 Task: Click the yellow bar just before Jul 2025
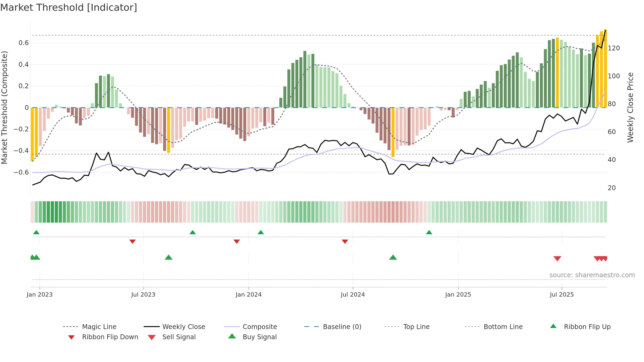(x=557, y=72)
